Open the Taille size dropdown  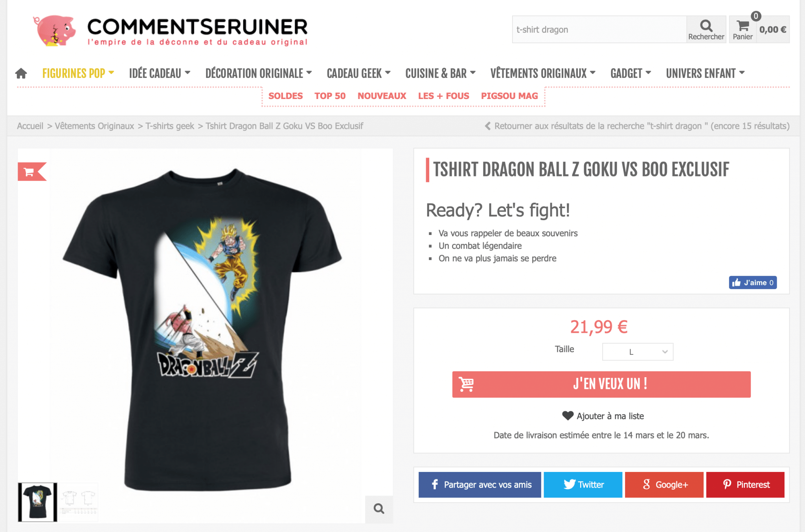pos(638,352)
